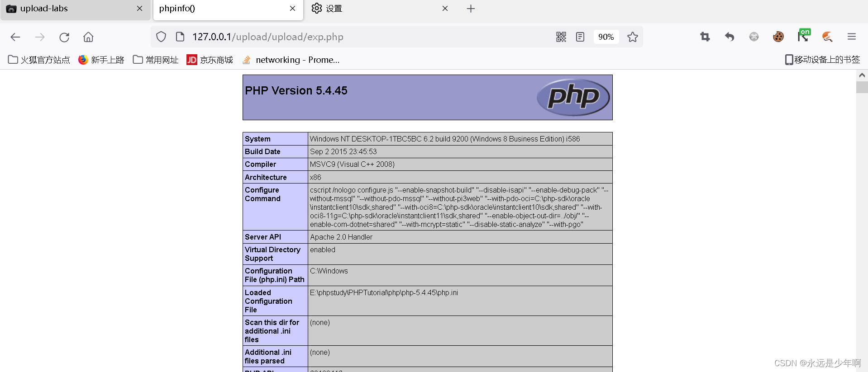Screen dimensions: 868x372
Task: Open the 新手上路 bookmark
Action: 101,60
